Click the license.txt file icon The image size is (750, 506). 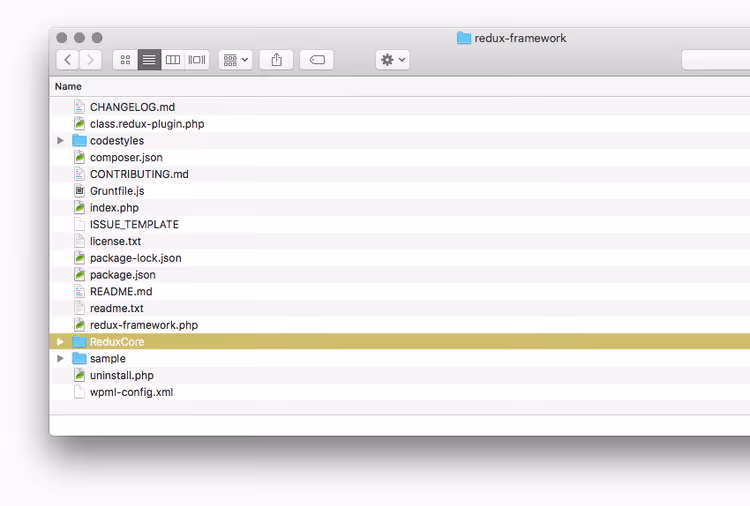[x=79, y=241]
